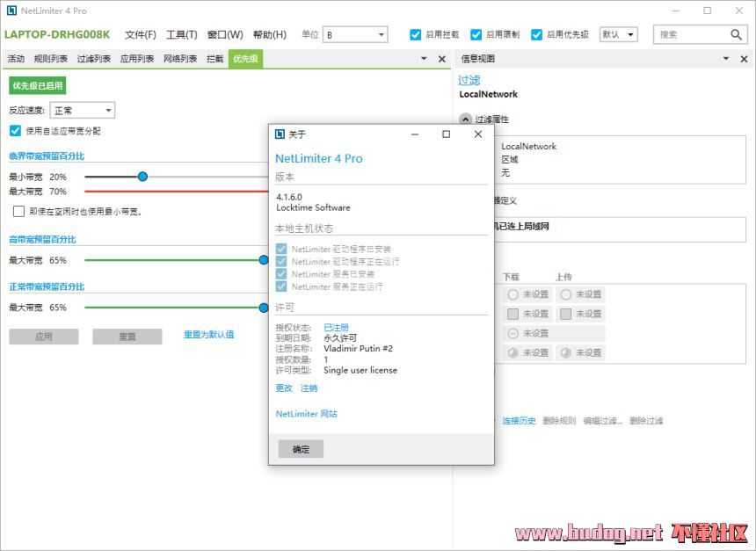This screenshot has width=756, height=551.
Task: Switch to the 应用列表 tab
Action: pos(137,59)
